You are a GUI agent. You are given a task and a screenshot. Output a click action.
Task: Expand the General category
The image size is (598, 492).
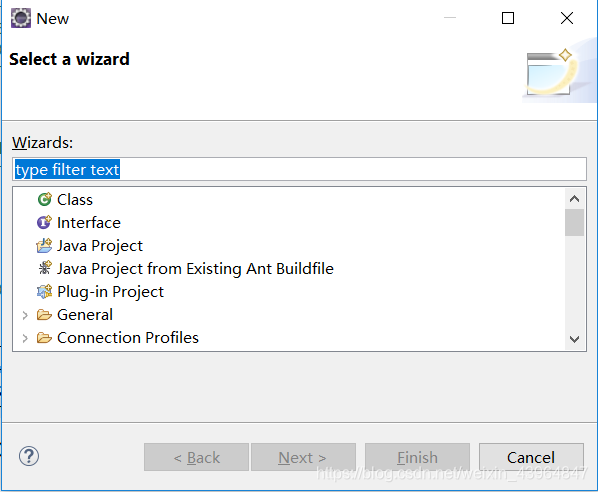point(25,315)
